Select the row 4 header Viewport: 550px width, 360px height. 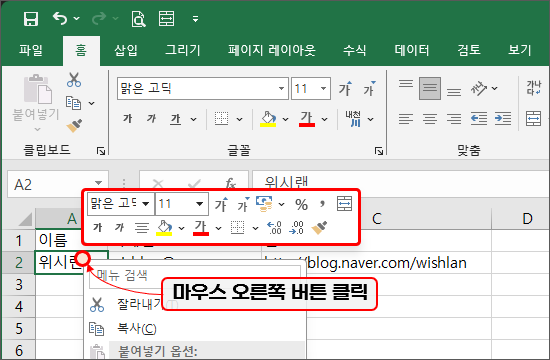pyautogui.click(x=19, y=306)
